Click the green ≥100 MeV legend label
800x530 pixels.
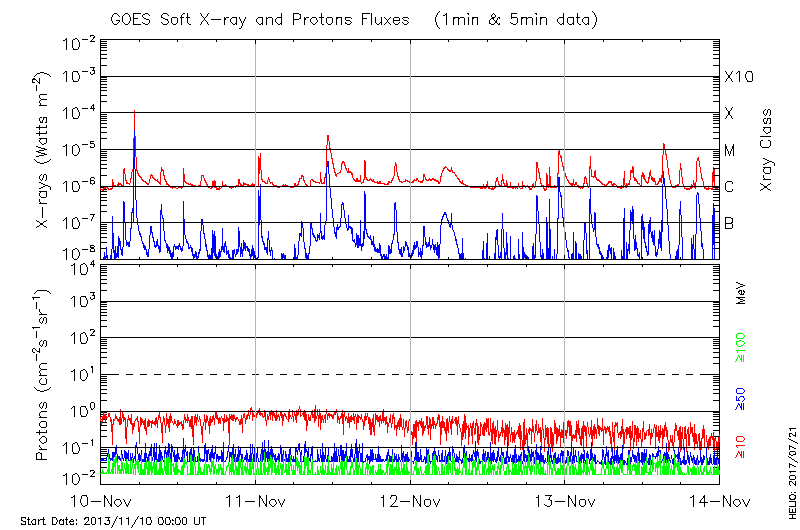click(741, 348)
